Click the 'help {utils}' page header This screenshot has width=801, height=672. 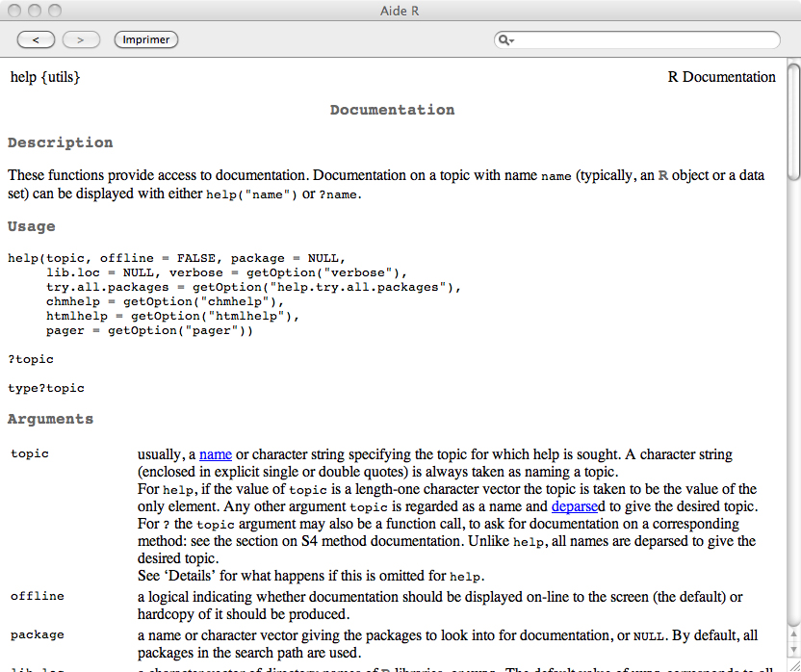tap(45, 77)
